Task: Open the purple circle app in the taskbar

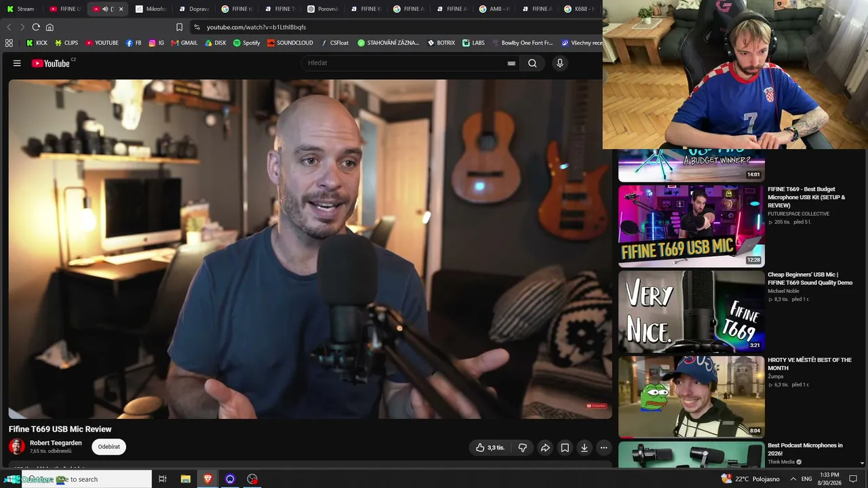Action: tap(230, 479)
